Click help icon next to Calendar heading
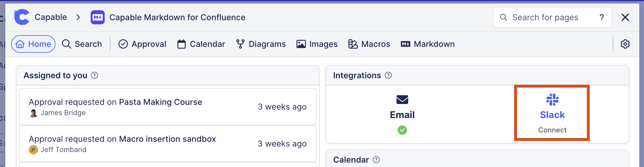The height and width of the screenshot is (167, 644). (376, 160)
